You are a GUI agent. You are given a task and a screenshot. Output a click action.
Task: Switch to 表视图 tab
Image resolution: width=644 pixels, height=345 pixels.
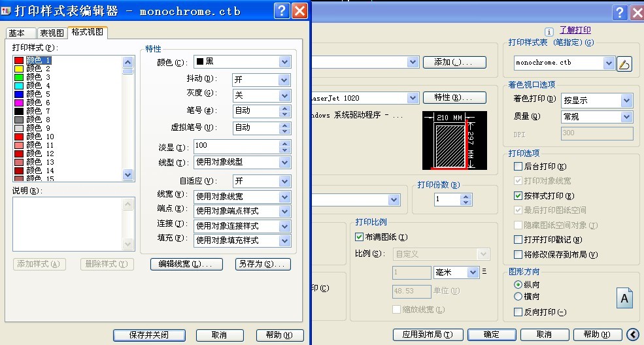[52, 33]
